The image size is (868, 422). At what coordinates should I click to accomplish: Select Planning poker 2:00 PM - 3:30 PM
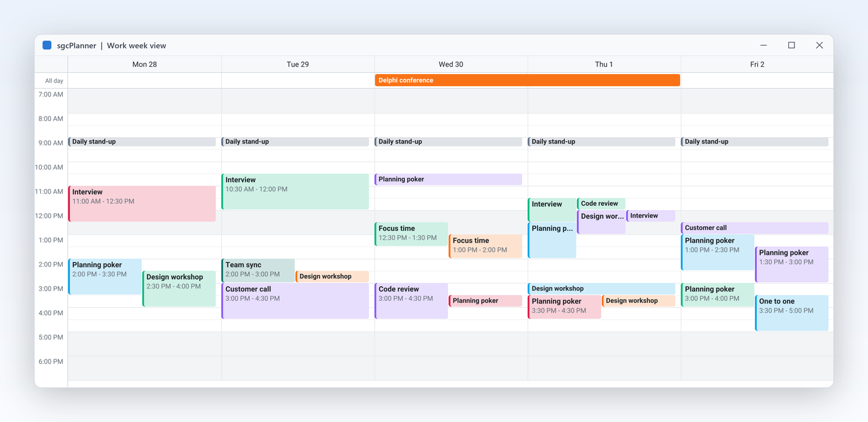coord(105,276)
